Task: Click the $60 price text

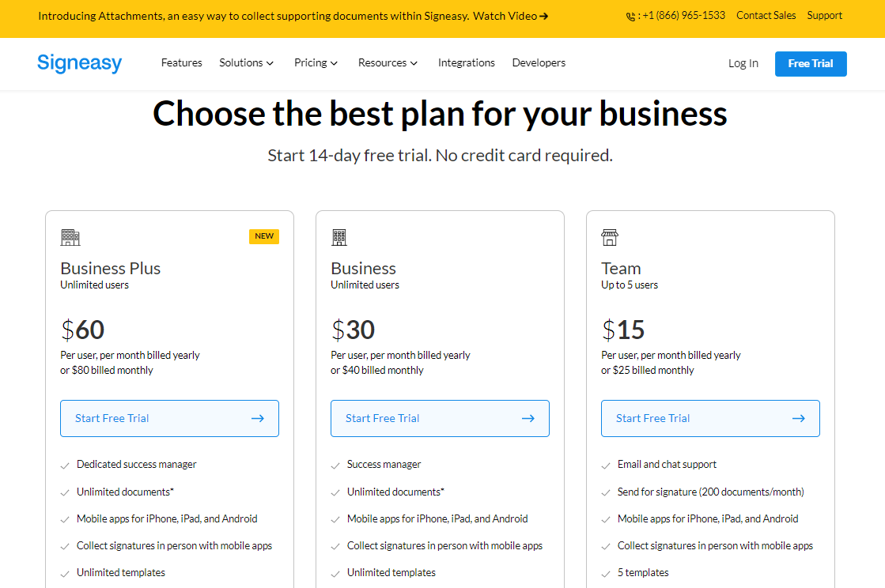Action: tap(82, 330)
